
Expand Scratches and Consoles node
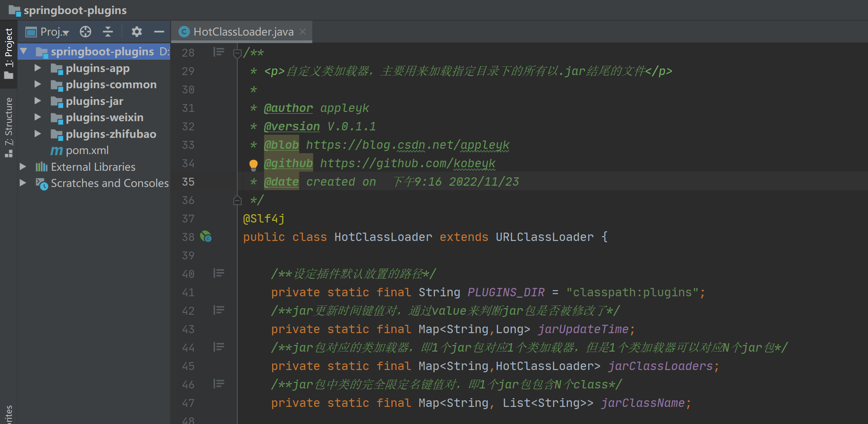(23, 183)
